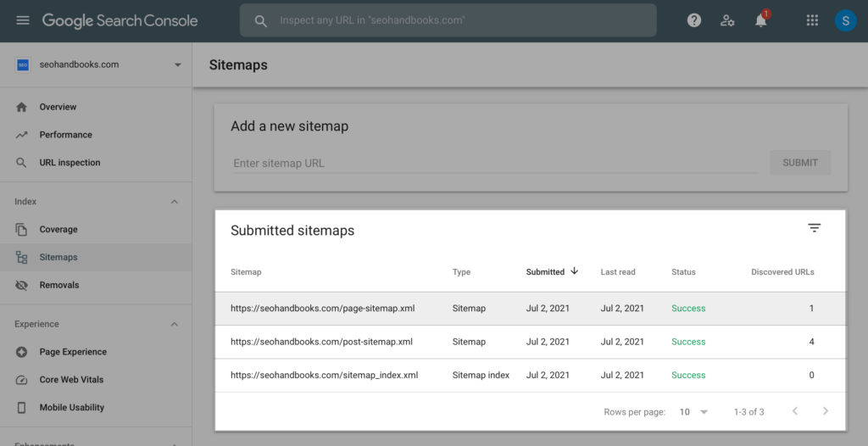
Task: Click the Mobile Usability phone icon
Action: [x=21, y=407]
